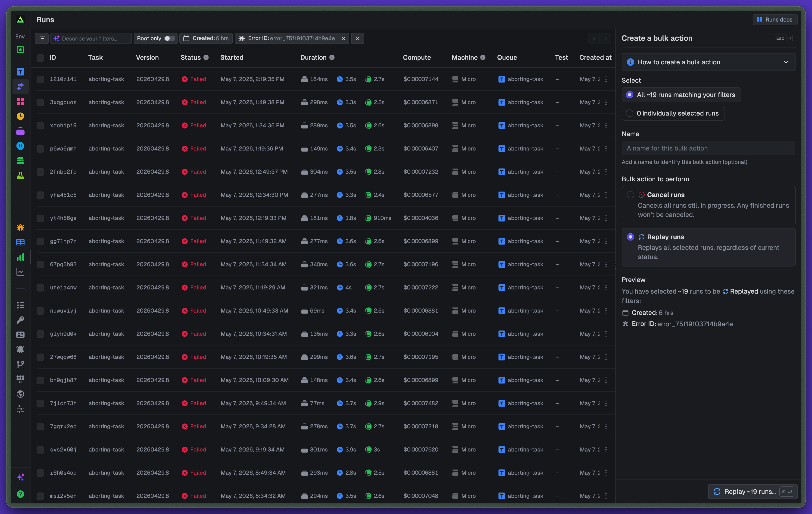Collapse side panel using the arrow-bar icon
This screenshot has height=514, width=812.
[790, 38]
